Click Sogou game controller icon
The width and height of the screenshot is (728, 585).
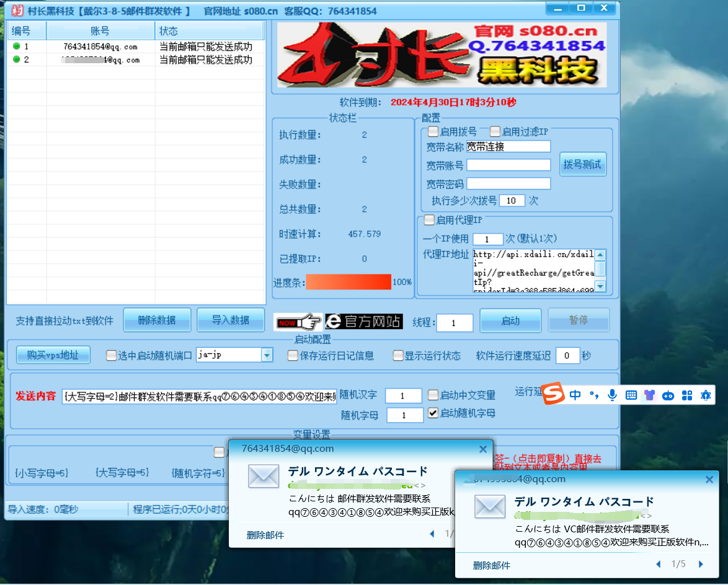(668, 396)
